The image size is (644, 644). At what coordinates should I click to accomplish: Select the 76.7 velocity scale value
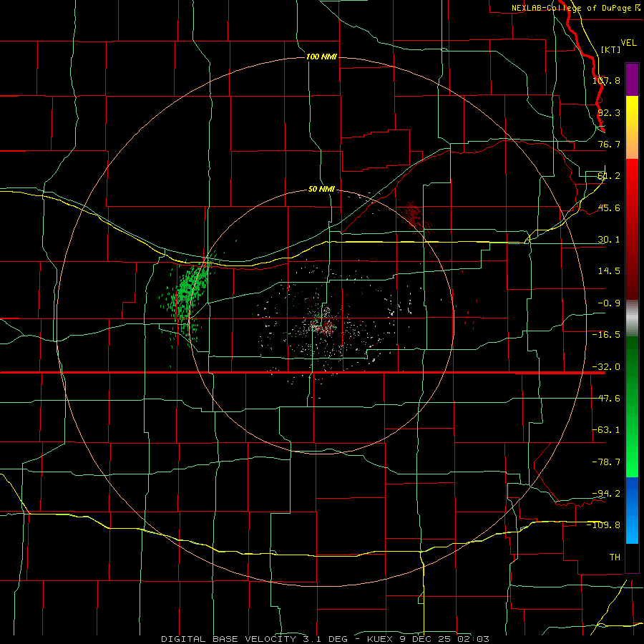click(x=609, y=144)
